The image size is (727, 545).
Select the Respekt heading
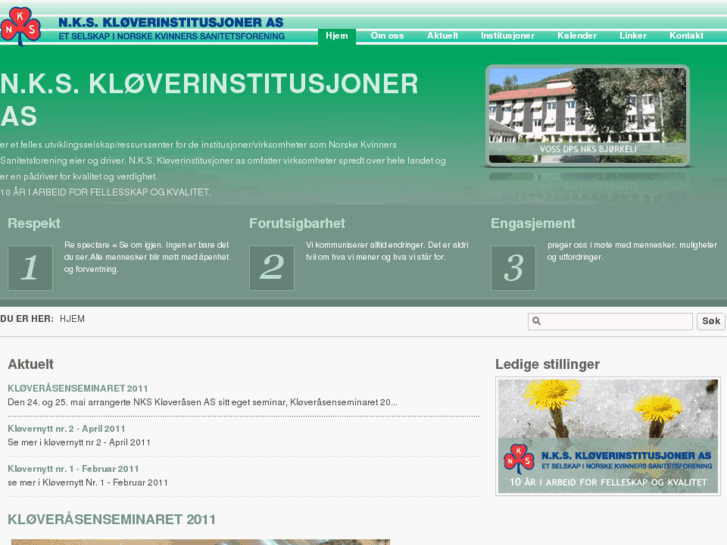coord(34,224)
